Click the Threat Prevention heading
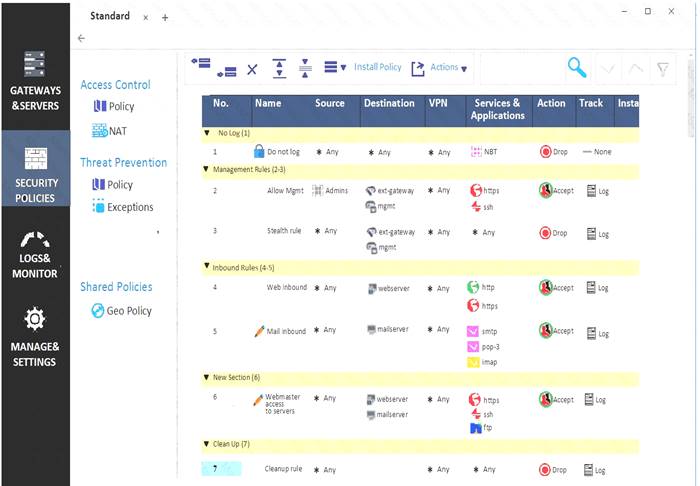 (124, 162)
